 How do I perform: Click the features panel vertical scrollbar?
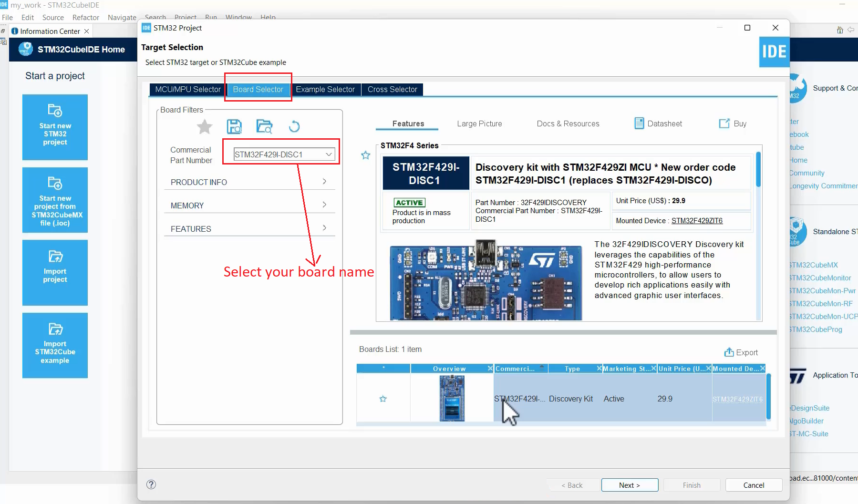tap(758, 170)
